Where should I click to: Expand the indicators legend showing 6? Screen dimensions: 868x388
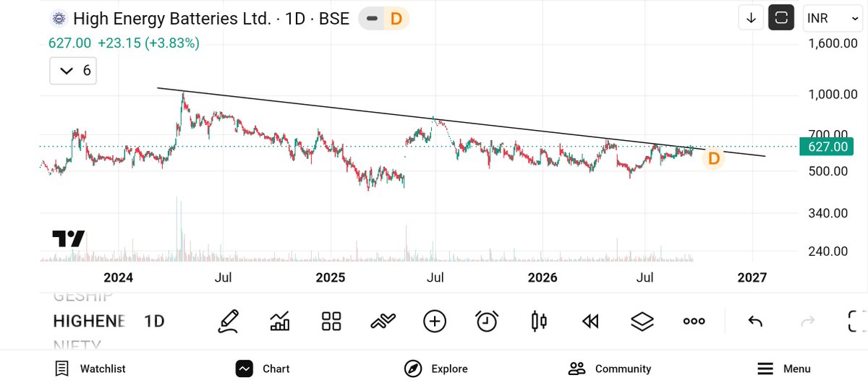73,71
